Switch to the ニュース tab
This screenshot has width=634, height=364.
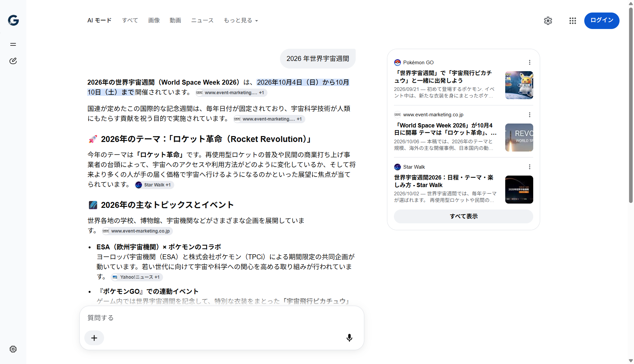pos(202,20)
